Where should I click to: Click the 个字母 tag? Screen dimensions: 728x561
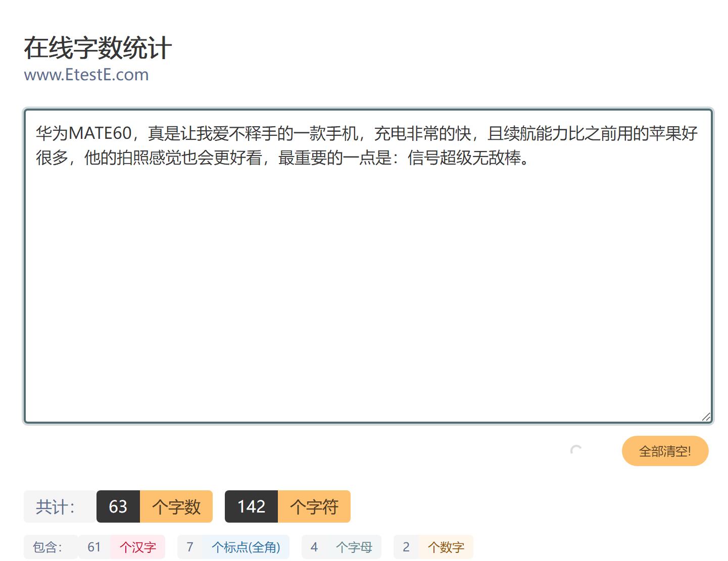pos(354,547)
